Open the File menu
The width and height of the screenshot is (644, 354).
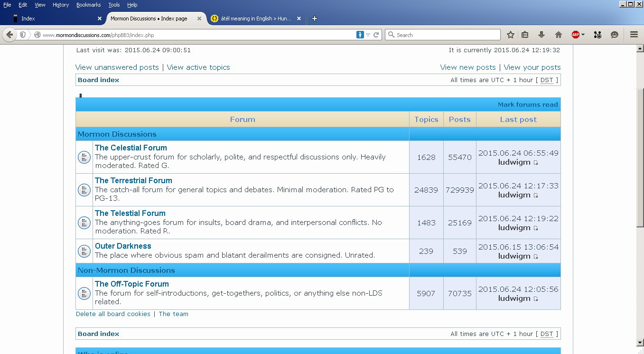pos(7,5)
